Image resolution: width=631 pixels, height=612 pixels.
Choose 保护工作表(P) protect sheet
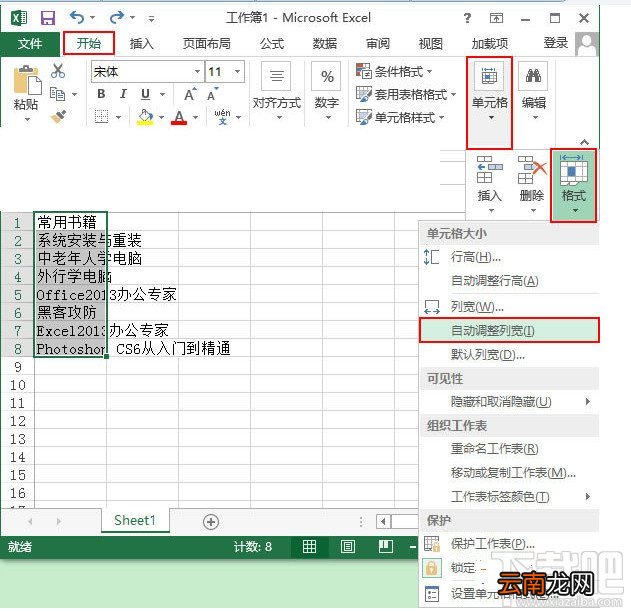(509, 544)
